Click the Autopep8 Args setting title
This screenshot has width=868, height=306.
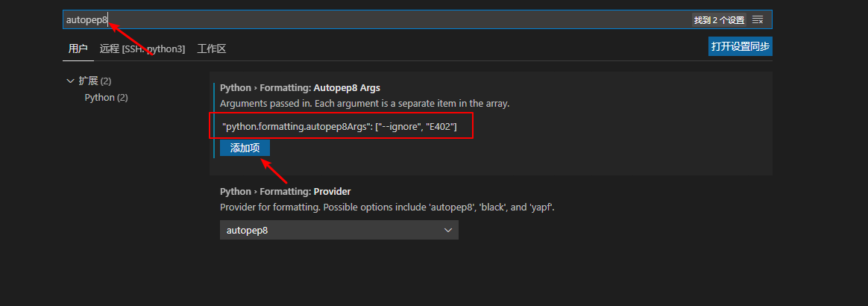coord(301,87)
